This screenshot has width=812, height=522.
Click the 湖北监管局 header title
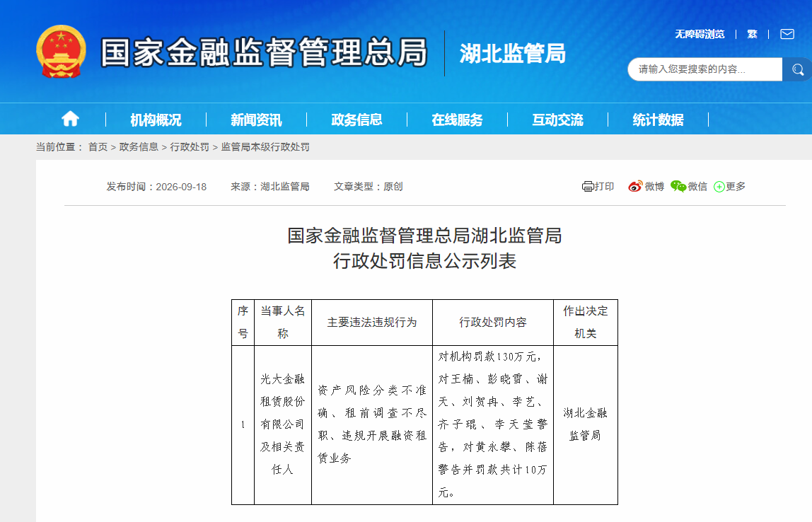(512, 53)
